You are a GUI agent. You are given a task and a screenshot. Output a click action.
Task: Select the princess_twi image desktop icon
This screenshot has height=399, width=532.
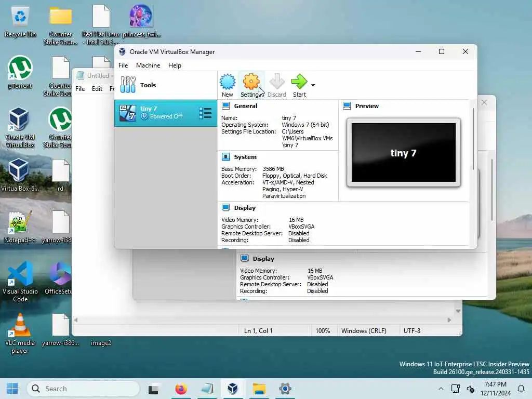[x=141, y=21]
